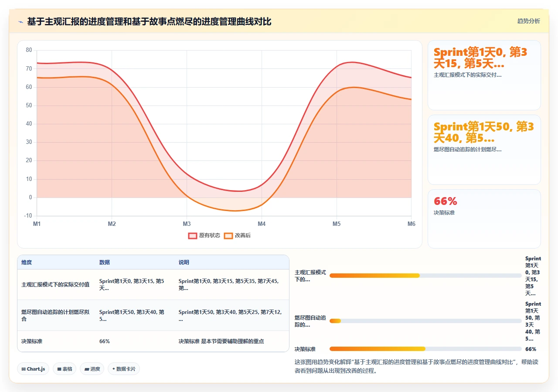Click the -10 y-axis label

[28, 216]
